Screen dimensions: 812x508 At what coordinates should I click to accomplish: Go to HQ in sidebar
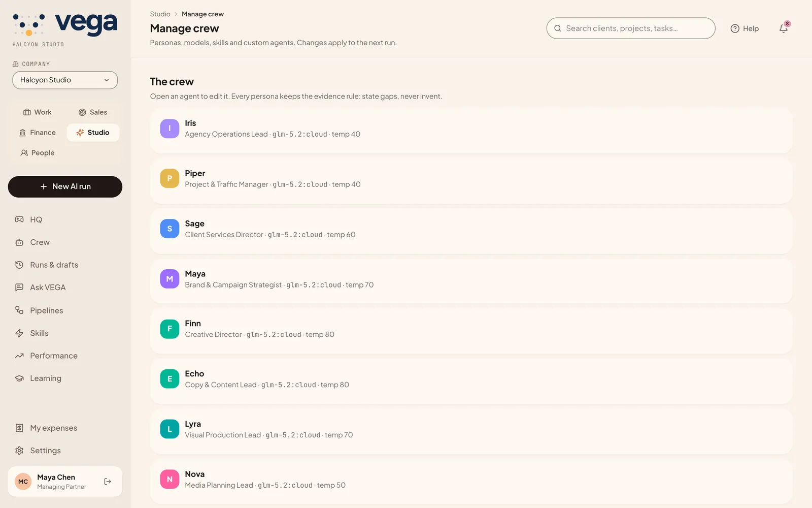coord(65,219)
